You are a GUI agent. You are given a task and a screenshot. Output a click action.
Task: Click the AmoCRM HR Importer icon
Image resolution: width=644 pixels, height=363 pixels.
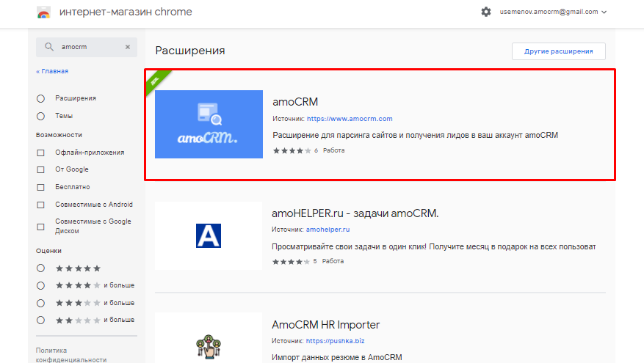click(x=209, y=345)
